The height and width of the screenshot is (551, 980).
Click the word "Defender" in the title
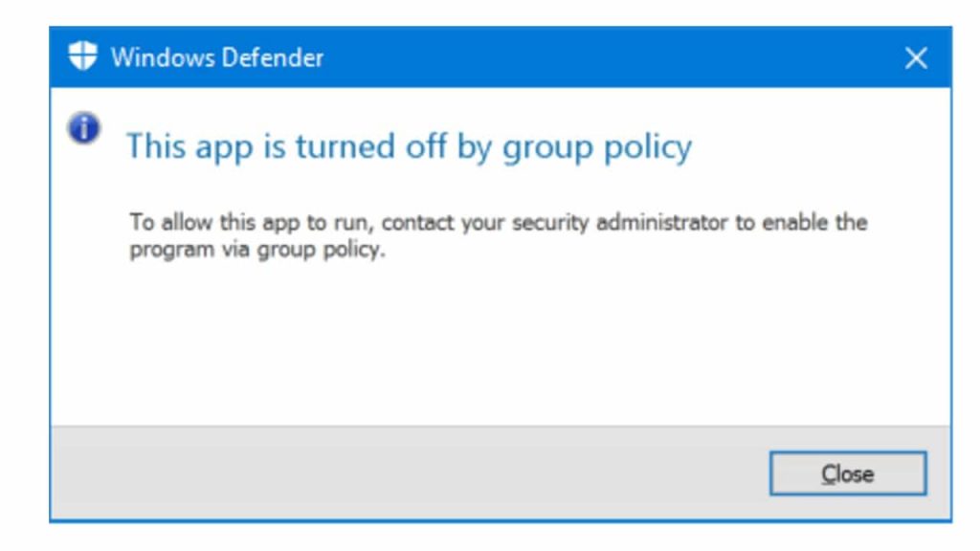pos(272,58)
